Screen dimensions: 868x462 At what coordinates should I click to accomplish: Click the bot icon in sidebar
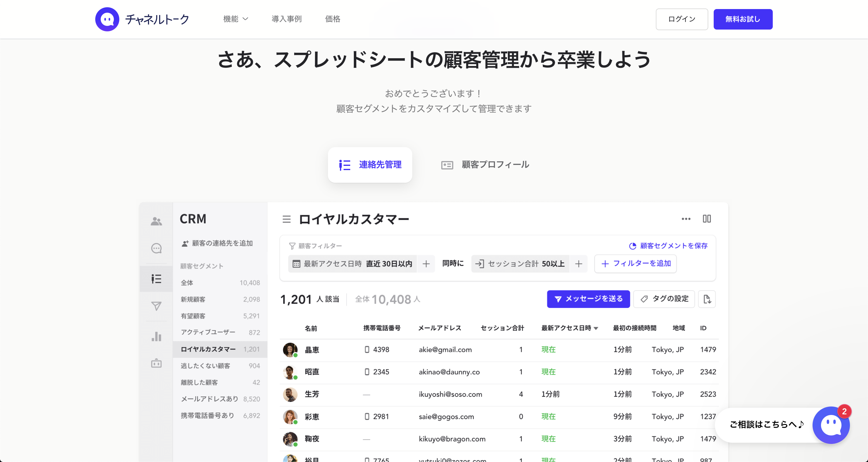pyautogui.click(x=156, y=363)
